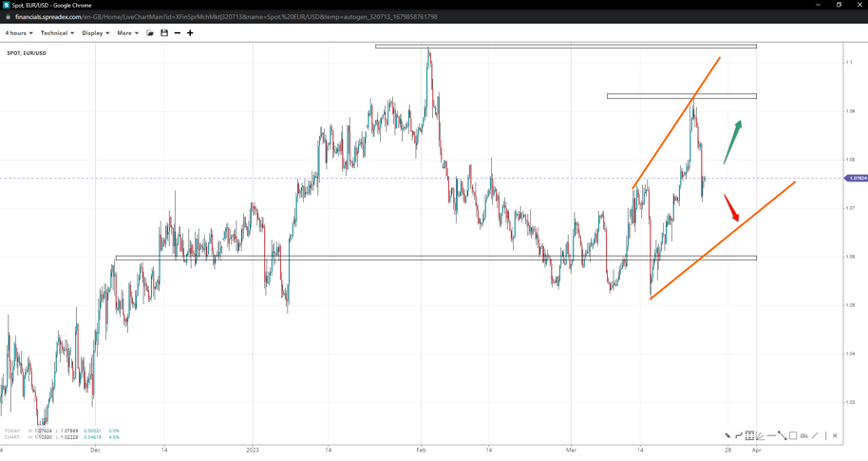Image resolution: width=868 pixels, height=461 pixels.
Task: Choose the rectangle drawing tool
Action: coord(793,435)
